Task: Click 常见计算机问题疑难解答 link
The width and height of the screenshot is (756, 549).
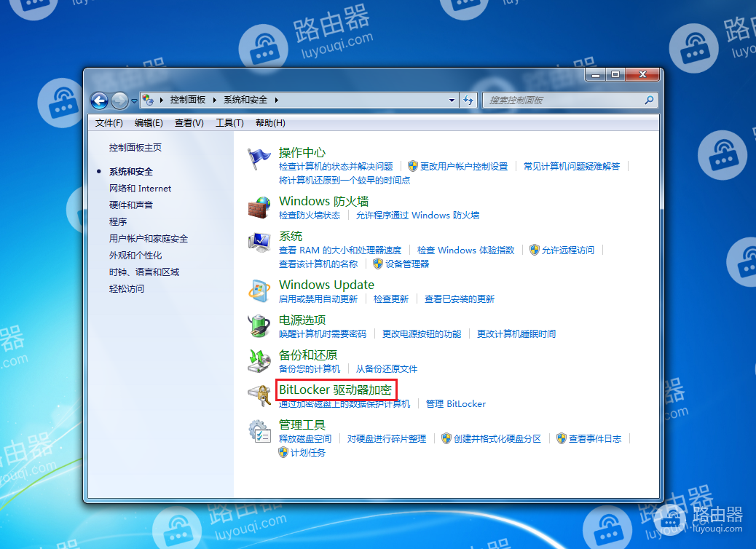Action: (x=572, y=166)
